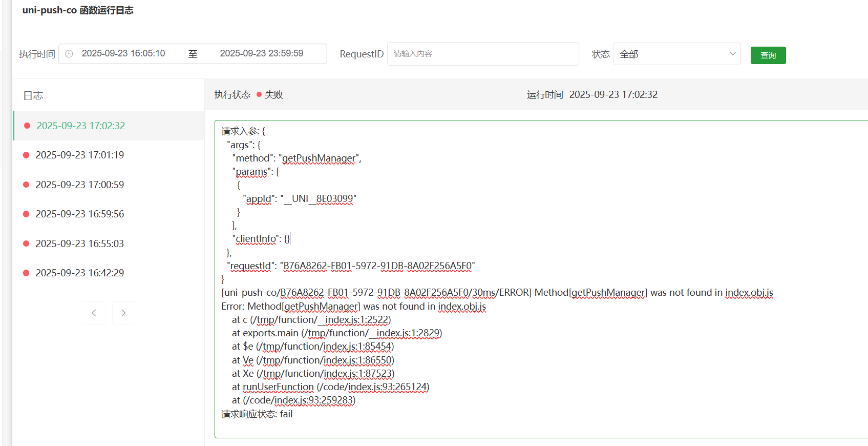The height and width of the screenshot is (446, 868).
Task: Click the 日志 list header
Action: click(33, 95)
